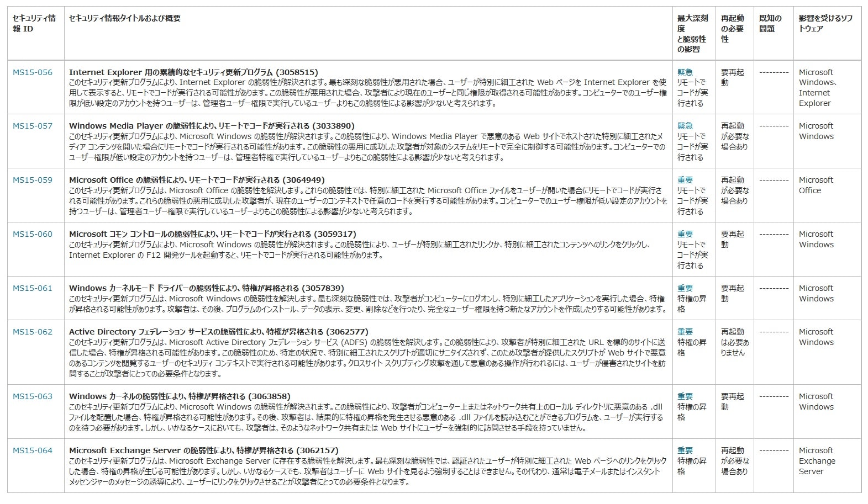Open the MS15-060 bulletin link

pyautogui.click(x=33, y=234)
